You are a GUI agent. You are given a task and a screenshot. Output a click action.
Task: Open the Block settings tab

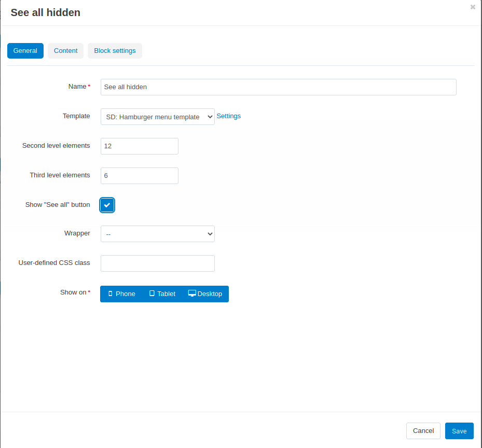115,51
